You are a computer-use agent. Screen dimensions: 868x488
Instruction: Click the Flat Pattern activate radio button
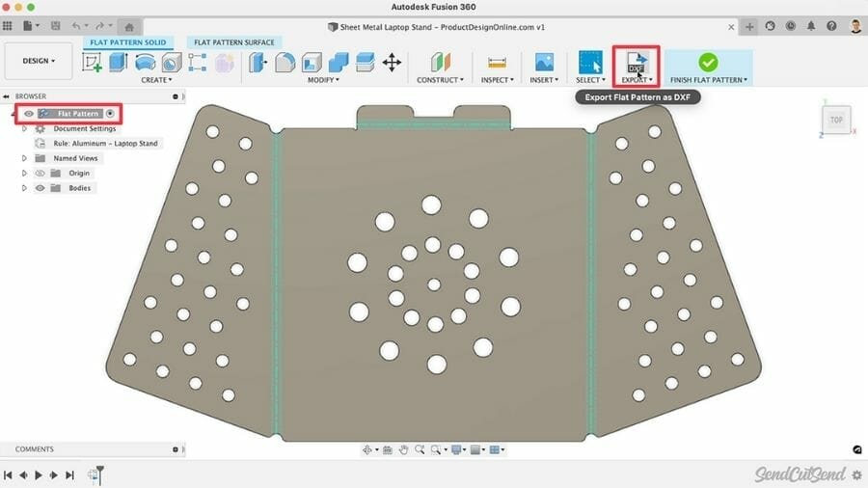[x=110, y=114]
